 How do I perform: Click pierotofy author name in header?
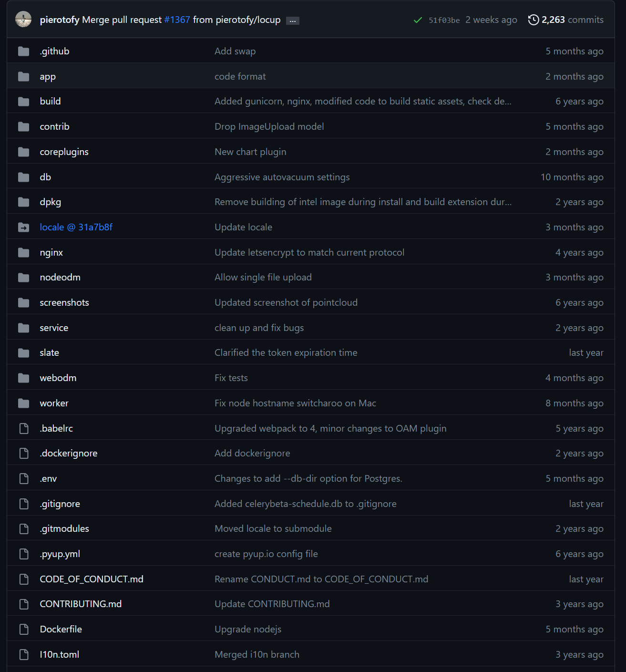(60, 20)
